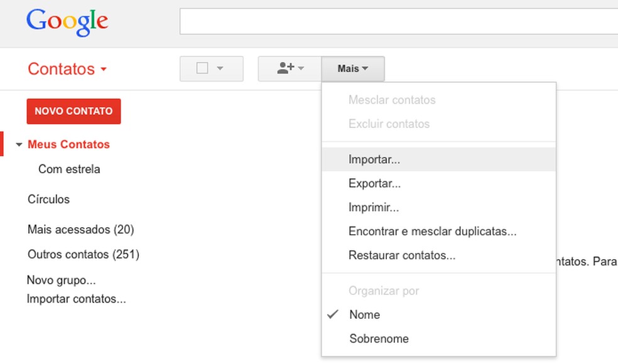
Task: Open the Mais dropdown menu
Action: pos(353,68)
